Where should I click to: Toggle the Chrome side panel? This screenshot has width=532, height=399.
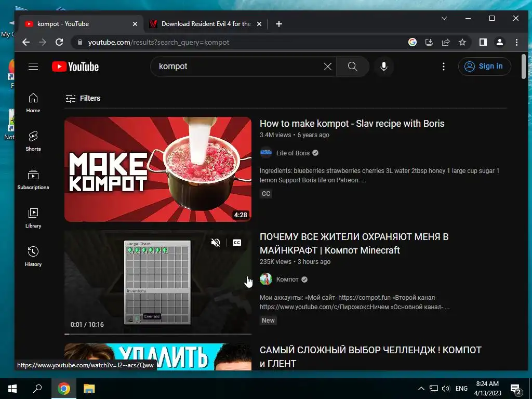(x=483, y=42)
